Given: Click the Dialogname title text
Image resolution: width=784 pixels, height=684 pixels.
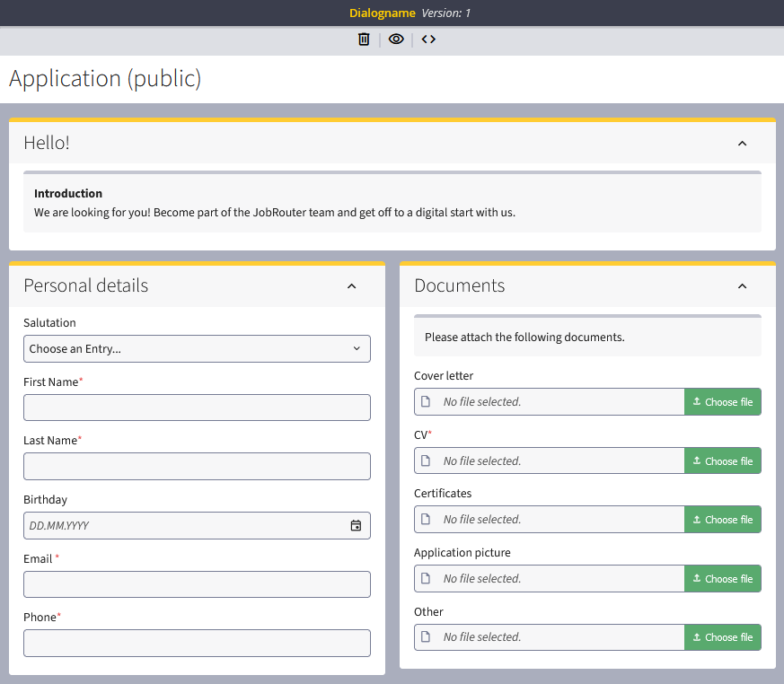Looking at the screenshot, I should (x=382, y=13).
